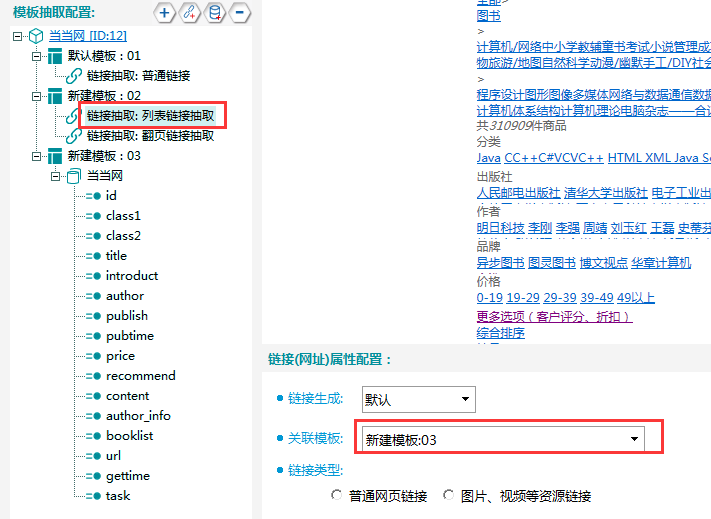Select the pubtime field row
Screen dimensions: 711x519
130,336
